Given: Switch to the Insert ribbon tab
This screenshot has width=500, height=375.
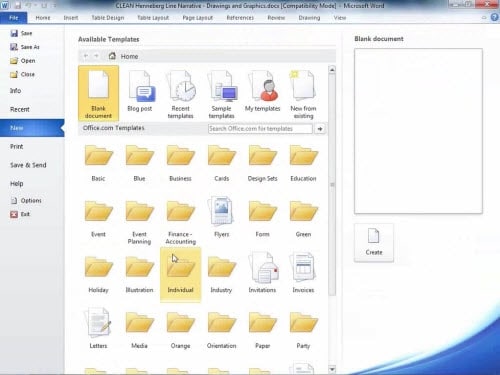Looking at the screenshot, I should tap(71, 18).
